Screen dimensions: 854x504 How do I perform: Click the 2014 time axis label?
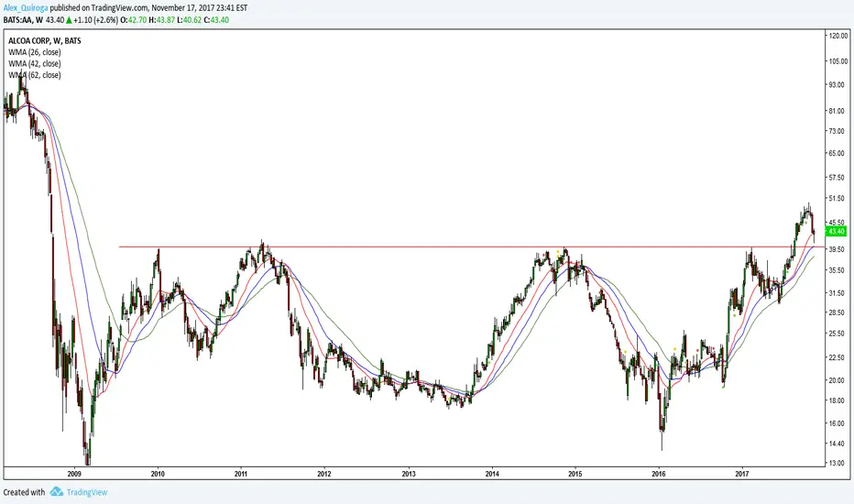point(492,474)
